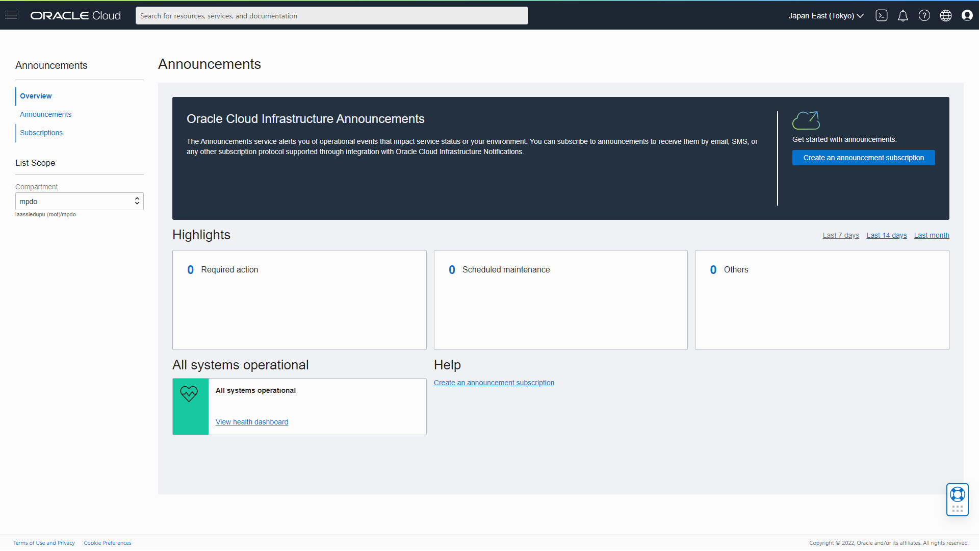The height and width of the screenshot is (551, 980).
Task: Click the support lifebuoy floating icon
Action: tap(958, 495)
